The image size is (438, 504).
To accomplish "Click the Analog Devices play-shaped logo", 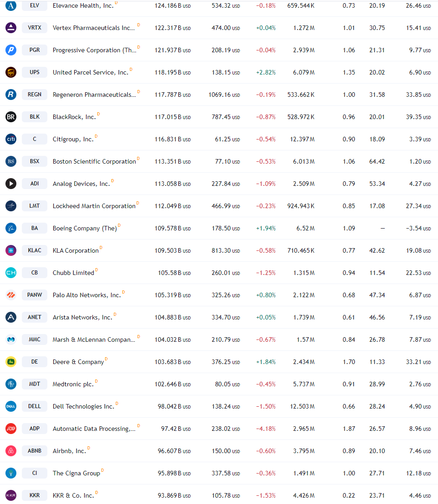I will click(x=11, y=184).
